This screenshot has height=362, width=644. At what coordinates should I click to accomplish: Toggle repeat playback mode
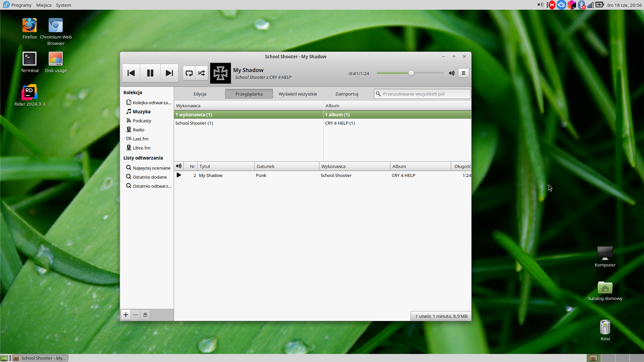[189, 73]
